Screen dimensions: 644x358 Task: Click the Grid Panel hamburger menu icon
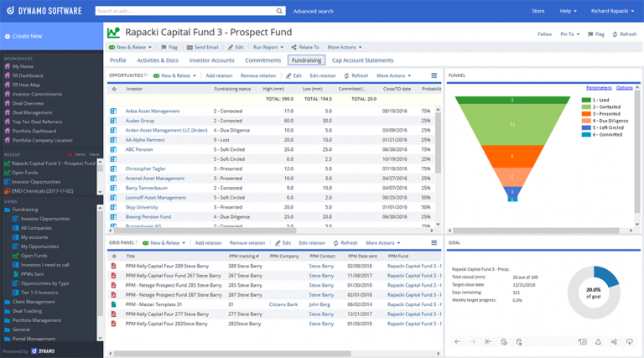pyautogui.click(x=434, y=243)
